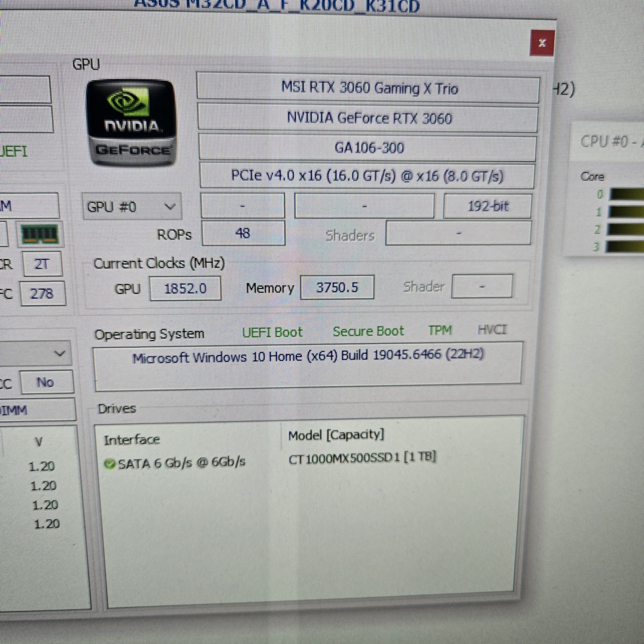Click the PCIe v4.0 x16 bus field

[367, 176]
